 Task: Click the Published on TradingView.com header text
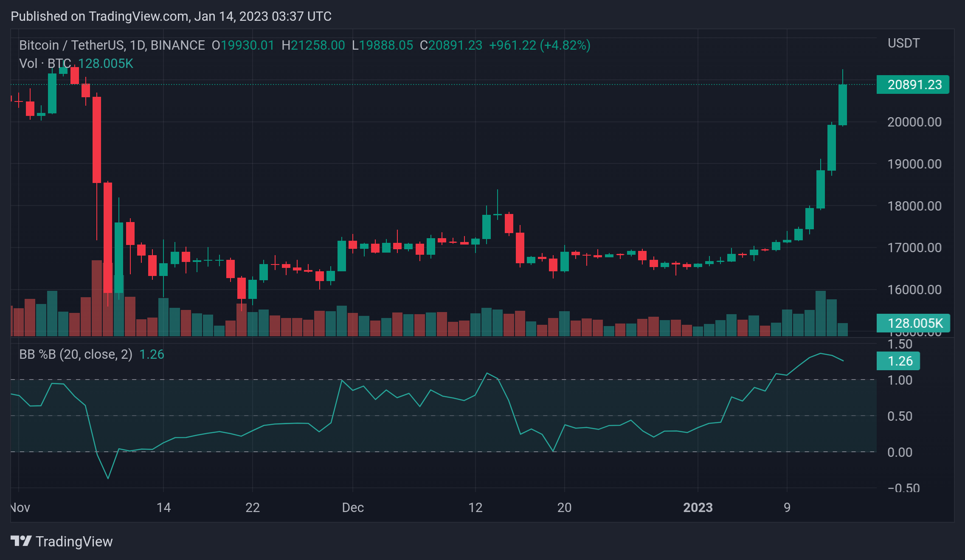pos(171,16)
